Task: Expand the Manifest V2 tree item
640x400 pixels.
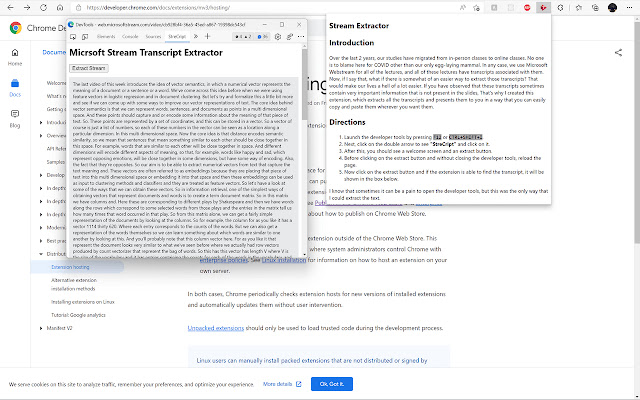Action: [x=41, y=328]
